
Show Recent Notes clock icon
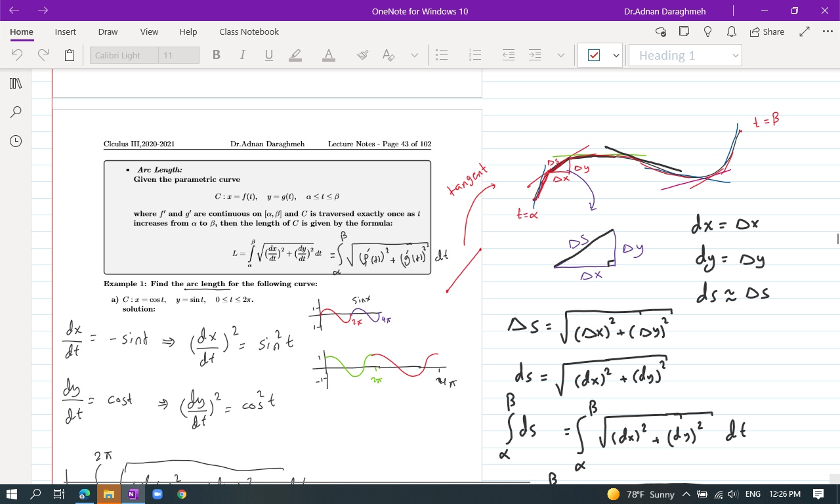pos(16,140)
